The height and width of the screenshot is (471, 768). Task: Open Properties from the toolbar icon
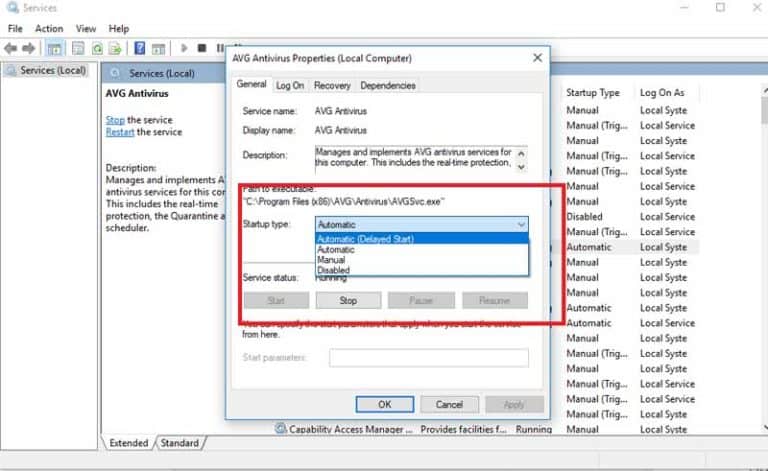coord(78,48)
